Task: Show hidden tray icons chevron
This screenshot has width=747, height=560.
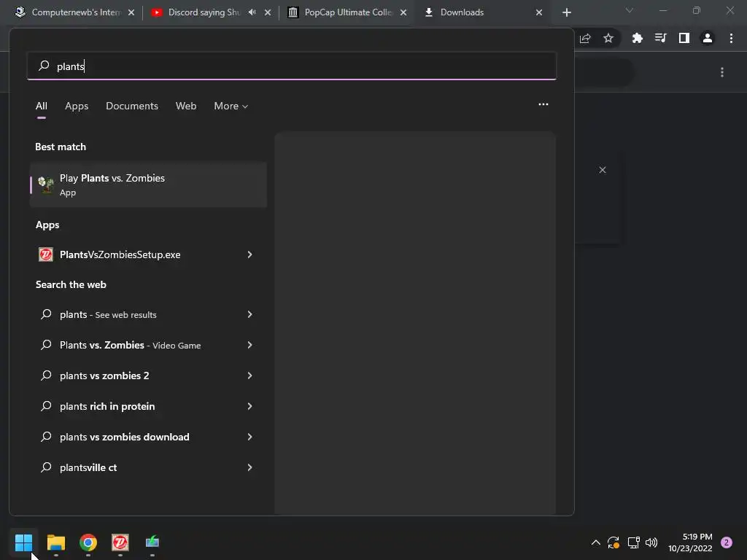Action: click(595, 542)
